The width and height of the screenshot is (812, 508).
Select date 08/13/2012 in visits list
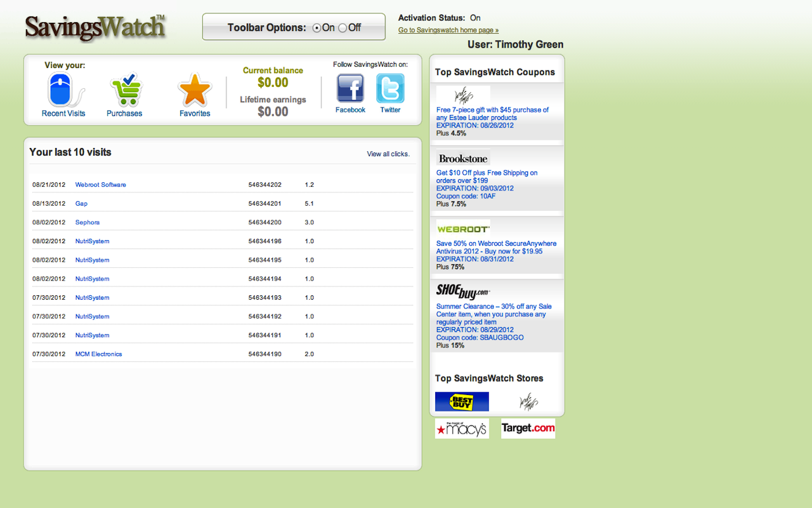49,204
